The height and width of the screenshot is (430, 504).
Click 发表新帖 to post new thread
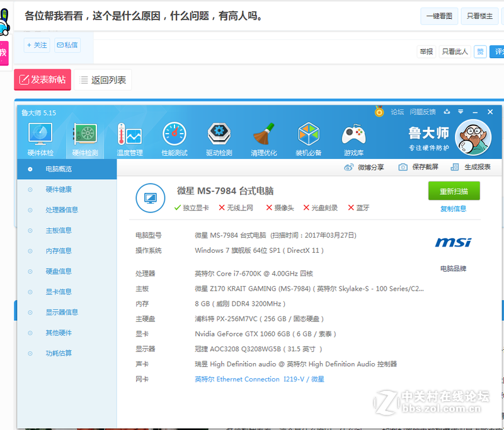point(42,79)
